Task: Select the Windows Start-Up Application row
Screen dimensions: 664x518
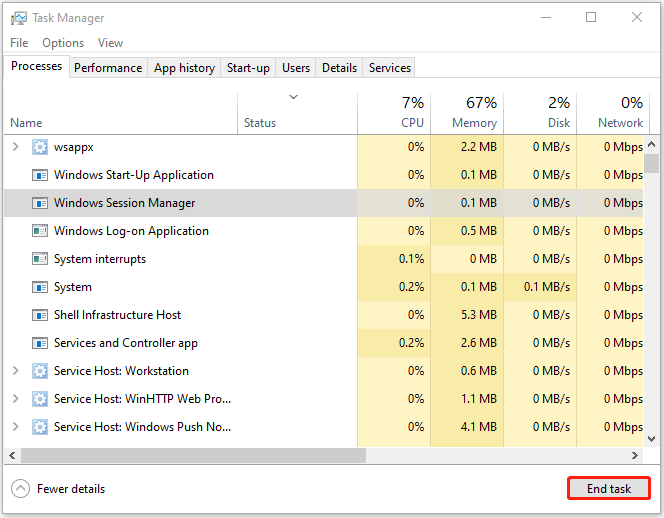Action: (x=324, y=175)
